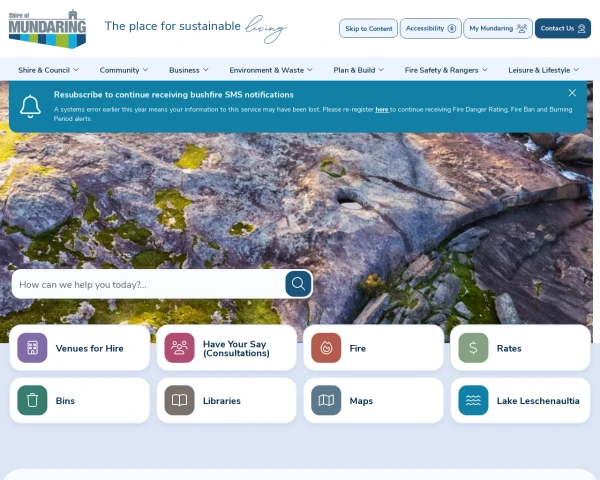Click the Contact Us button
The image size is (600, 480).
click(x=562, y=28)
